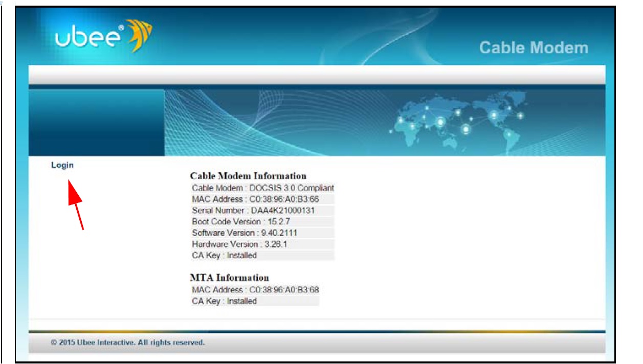Click the MTA MAC Address ending in B3:68
643x364 pixels.
click(x=255, y=290)
